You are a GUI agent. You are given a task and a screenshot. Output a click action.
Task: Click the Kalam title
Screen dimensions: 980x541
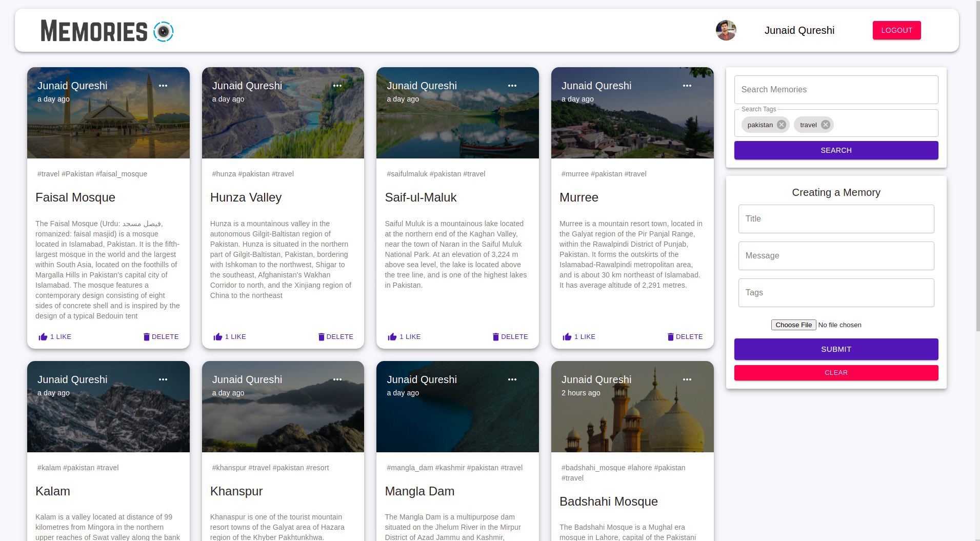click(53, 491)
